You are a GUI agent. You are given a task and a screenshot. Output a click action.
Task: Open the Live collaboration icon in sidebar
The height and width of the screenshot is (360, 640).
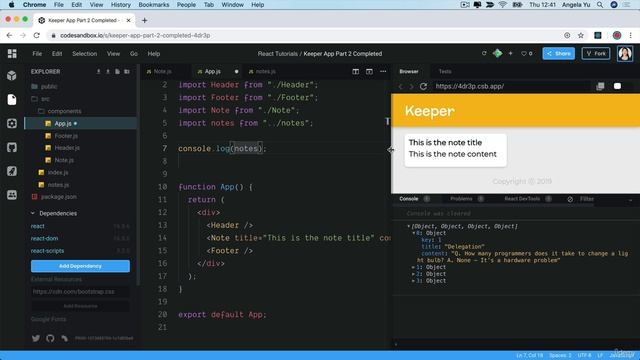point(12,195)
